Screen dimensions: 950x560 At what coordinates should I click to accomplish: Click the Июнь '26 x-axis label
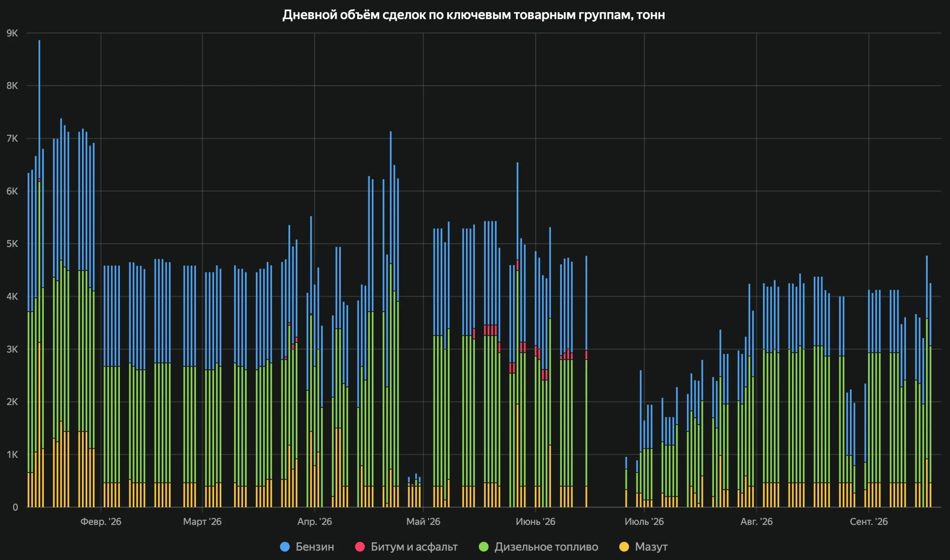click(535, 522)
